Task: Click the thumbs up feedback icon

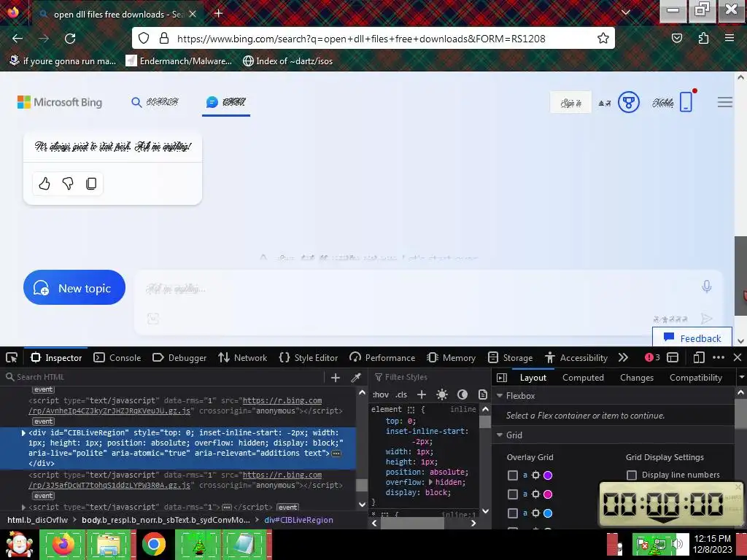Action: [x=44, y=184]
